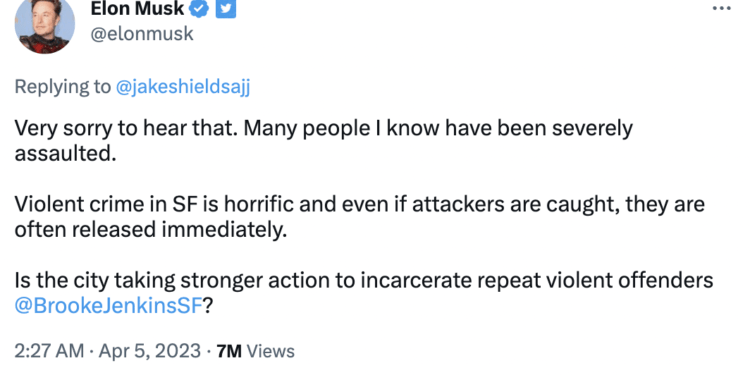Open Elon Musk's profile picture
The width and height of the screenshot is (750, 375).
coord(45,25)
